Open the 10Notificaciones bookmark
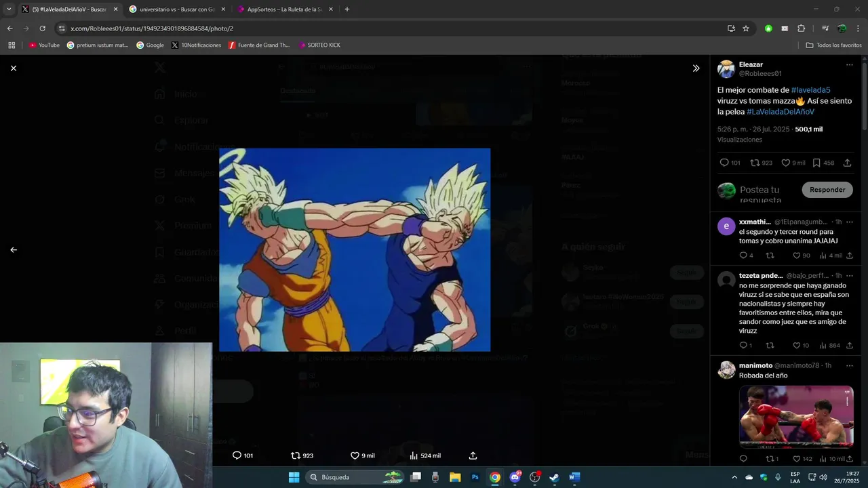Screen dimensions: 868x488 [196, 45]
